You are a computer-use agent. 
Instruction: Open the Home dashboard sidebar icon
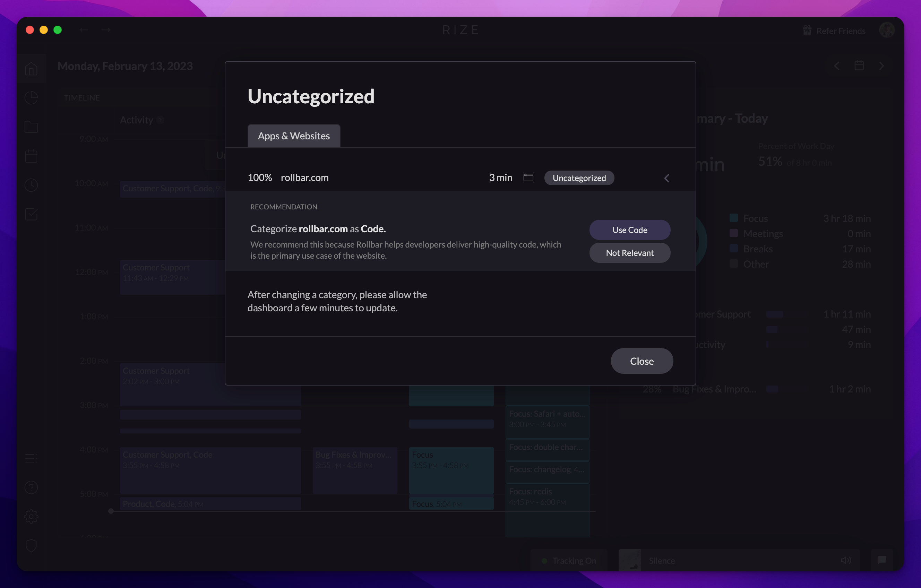click(31, 69)
